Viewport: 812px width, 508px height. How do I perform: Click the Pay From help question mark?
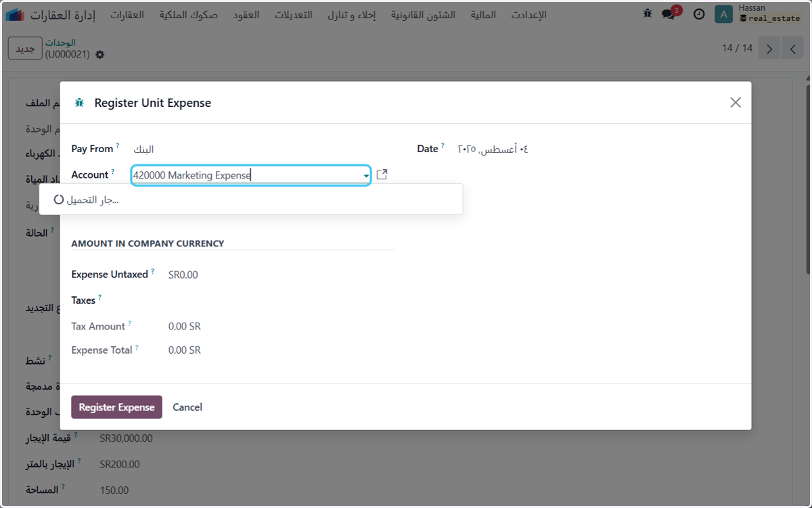(118, 145)
